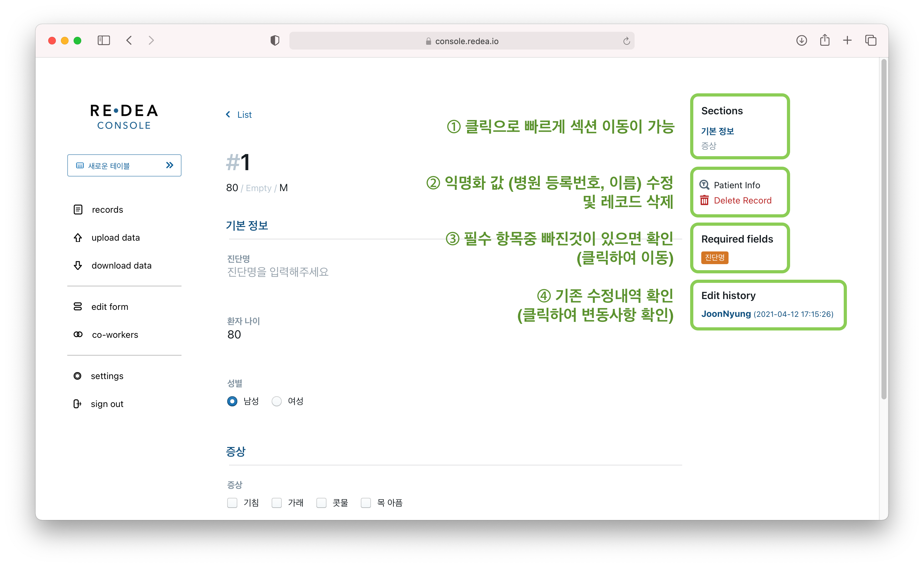Click the 진단명 text input field
This screenshot has height=567, width=924.
click(x=278, y=272)
